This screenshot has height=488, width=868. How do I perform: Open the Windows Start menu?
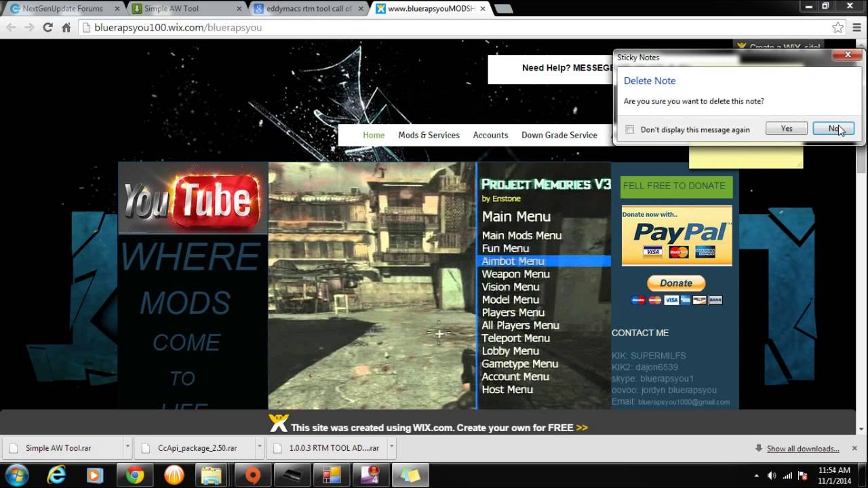16,474
